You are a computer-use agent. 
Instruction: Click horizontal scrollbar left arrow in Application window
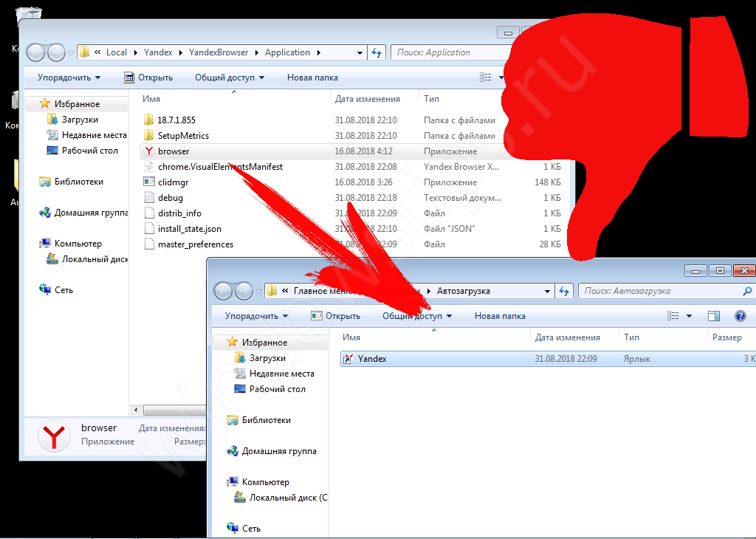[136, 411]
